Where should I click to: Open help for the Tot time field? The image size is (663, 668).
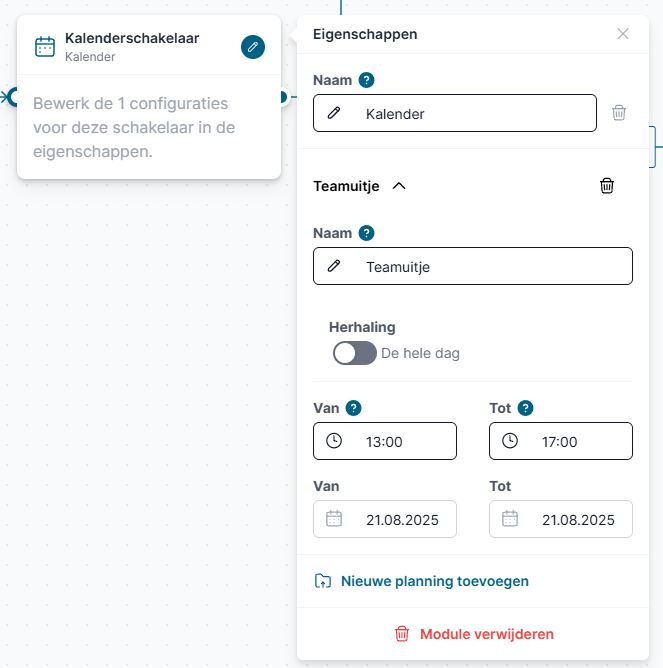point(526,407)
